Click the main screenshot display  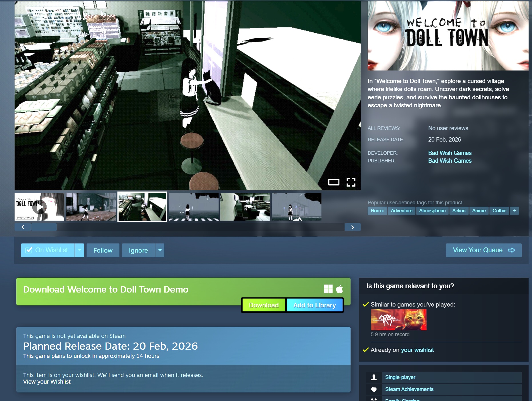(188, 95)
